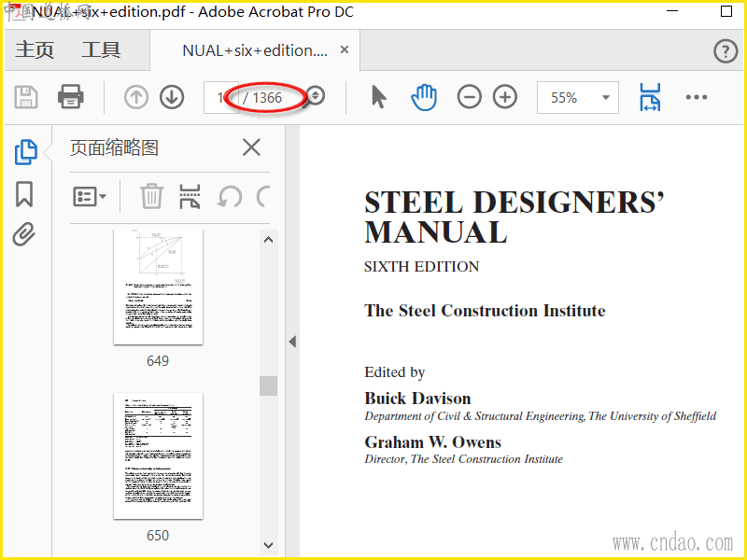Collapse the navigation pane with left arrow
The image size is (747, 560).
292,342
